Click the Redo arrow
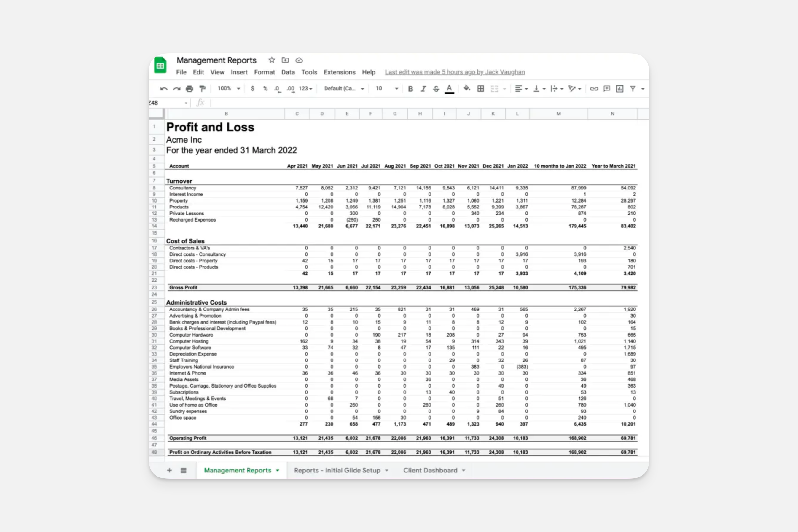The height and width of the screenshot is (532, 798). [x=176, y=89]
